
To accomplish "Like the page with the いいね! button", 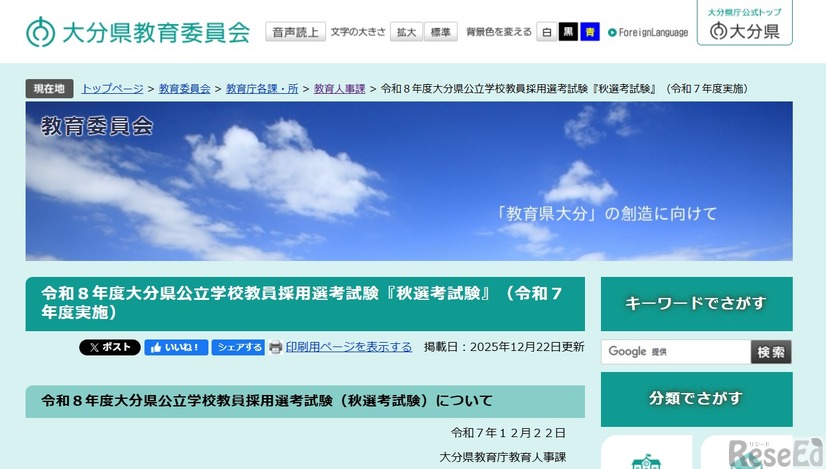I will click(176, 347).
